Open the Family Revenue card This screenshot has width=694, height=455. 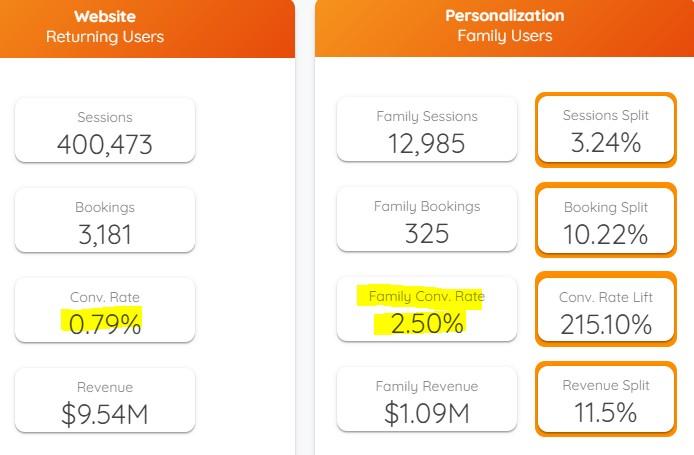pos(427,400)
